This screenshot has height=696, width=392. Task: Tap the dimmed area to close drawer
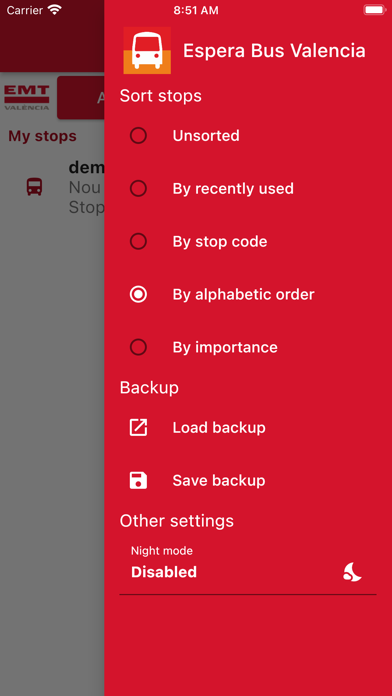point(52,444)
